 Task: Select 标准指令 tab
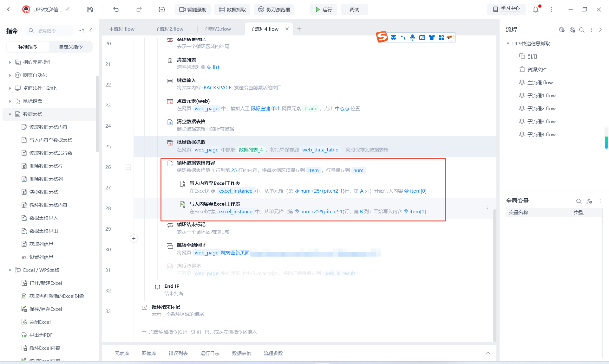pyautogui.click(x=28, y=47)
